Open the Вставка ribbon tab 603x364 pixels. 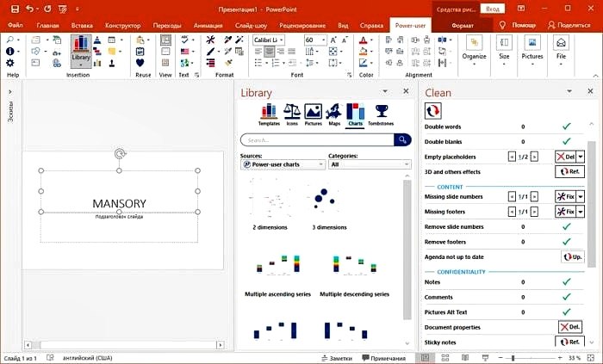82,25
